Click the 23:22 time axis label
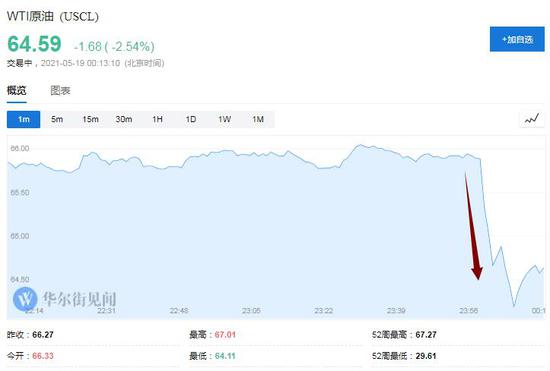The height and width of the screenshot is (371, 550). coord(323,311)
